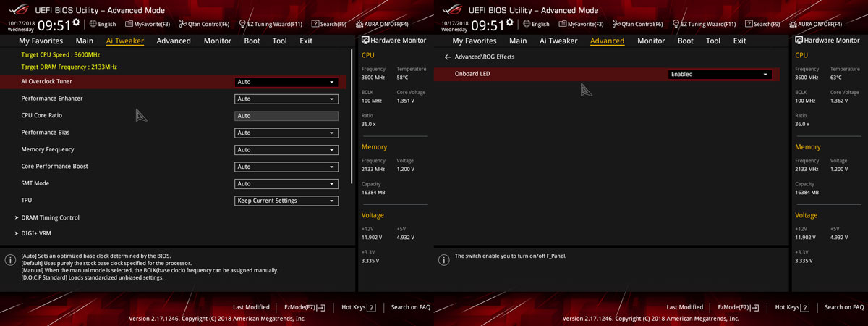Open Search on FAQ on ROG Effects screen
This screenshot has height=326, width=868.
845,307
